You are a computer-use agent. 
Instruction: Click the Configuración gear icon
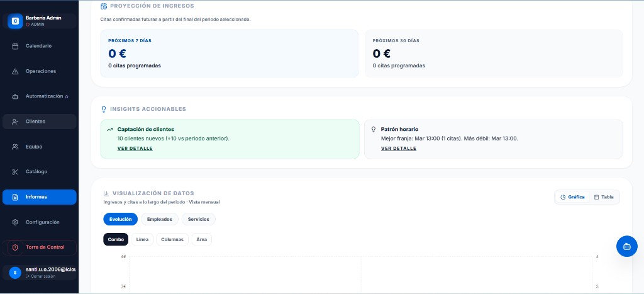click(x=15, y=222)
